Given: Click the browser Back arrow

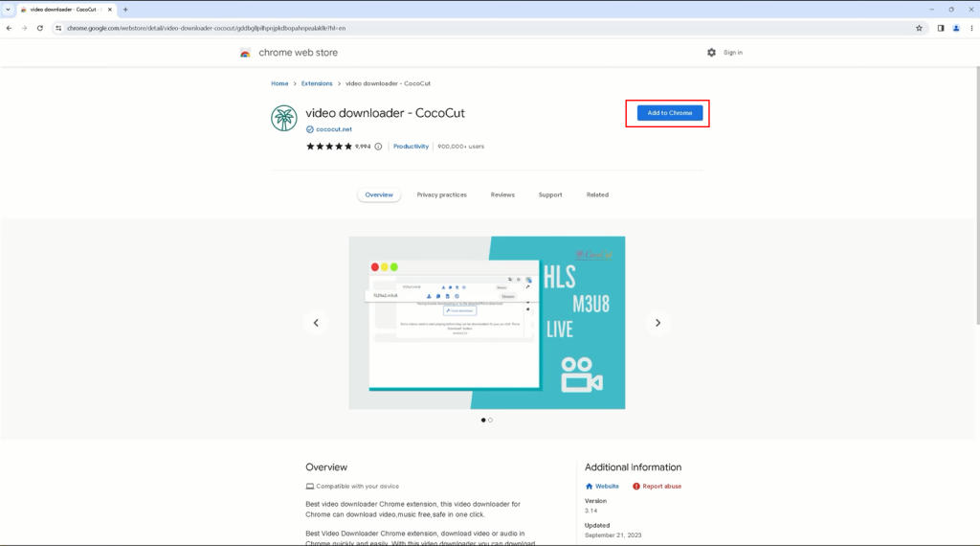Looking at the screenshot, I should [x=9, y=28].
